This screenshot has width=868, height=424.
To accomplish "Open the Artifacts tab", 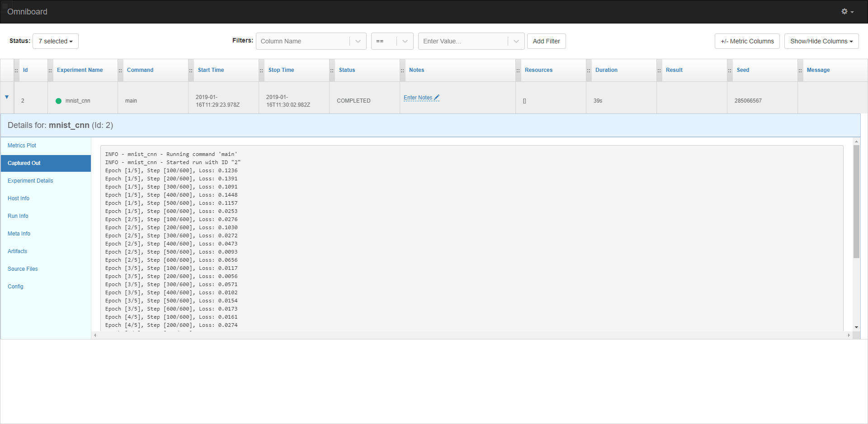I will click(x=46, y=251).
